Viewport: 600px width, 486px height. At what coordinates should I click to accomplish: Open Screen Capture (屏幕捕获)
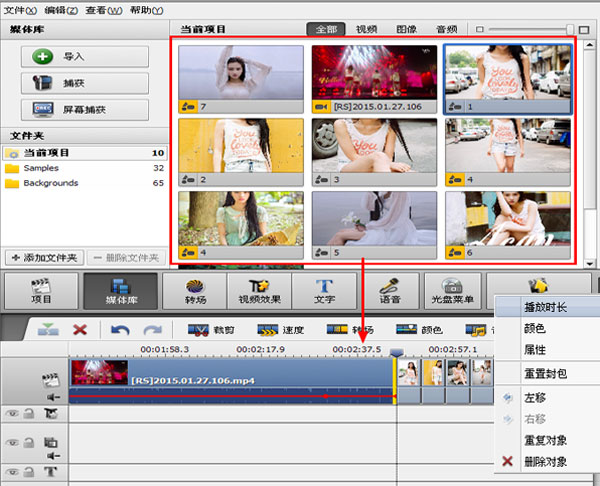click(85, 110)
